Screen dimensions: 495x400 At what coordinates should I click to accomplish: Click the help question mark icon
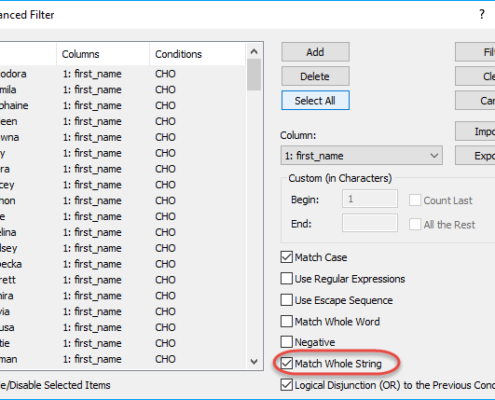tap(482, 14)
